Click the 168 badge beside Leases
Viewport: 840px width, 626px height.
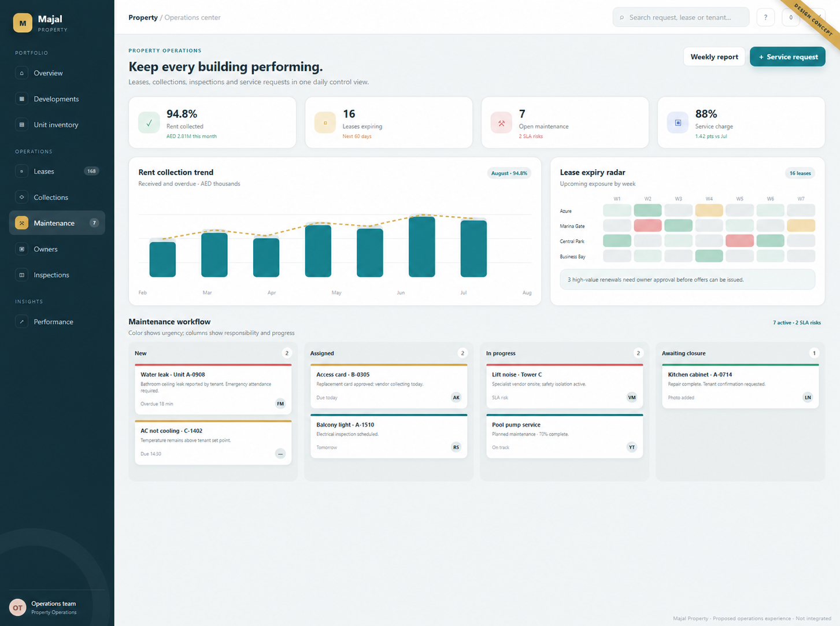click(91, 171)
